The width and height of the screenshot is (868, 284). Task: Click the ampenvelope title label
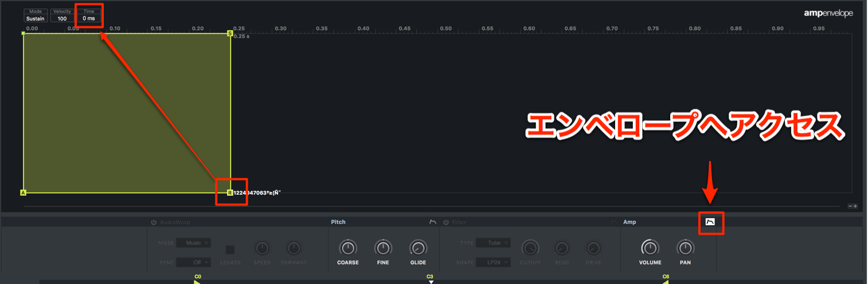(828, 14)
